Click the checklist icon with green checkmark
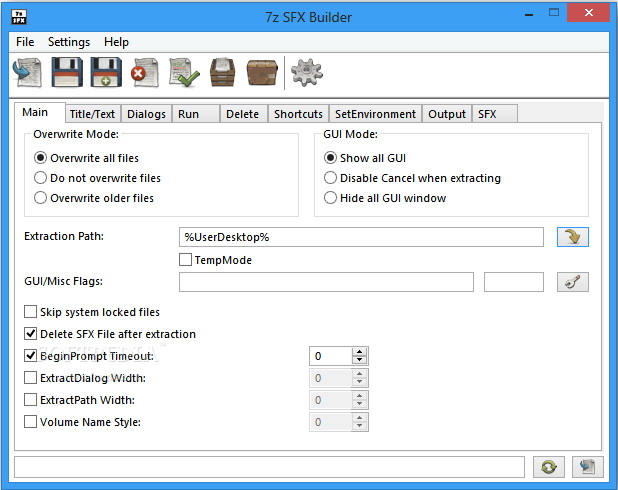The width and height of the screenshot is (618, 490). 184,73
